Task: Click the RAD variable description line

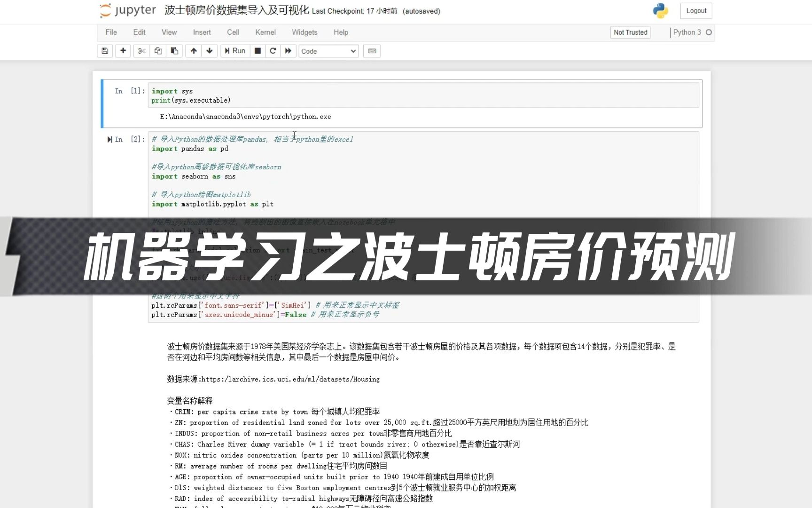Action: coord(300,499)
